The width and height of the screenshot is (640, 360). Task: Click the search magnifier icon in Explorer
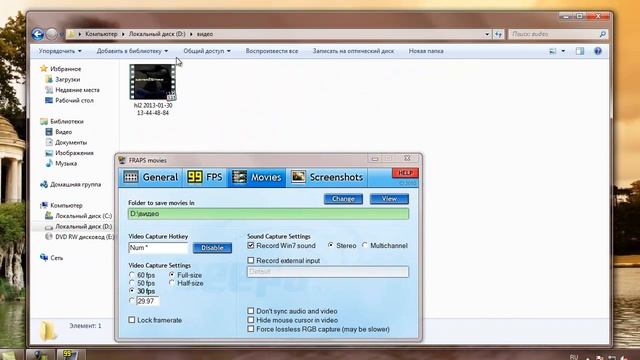(602, 34)
